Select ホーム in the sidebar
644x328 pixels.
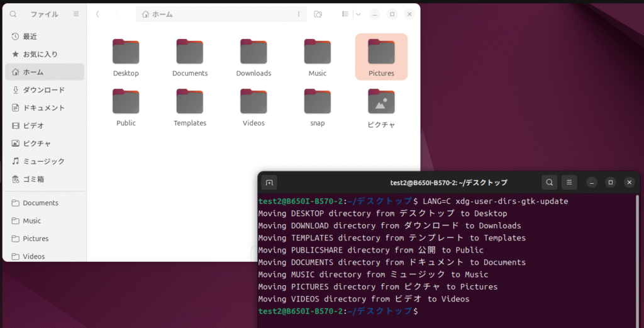pyautogui.click(x=45, y=72)
